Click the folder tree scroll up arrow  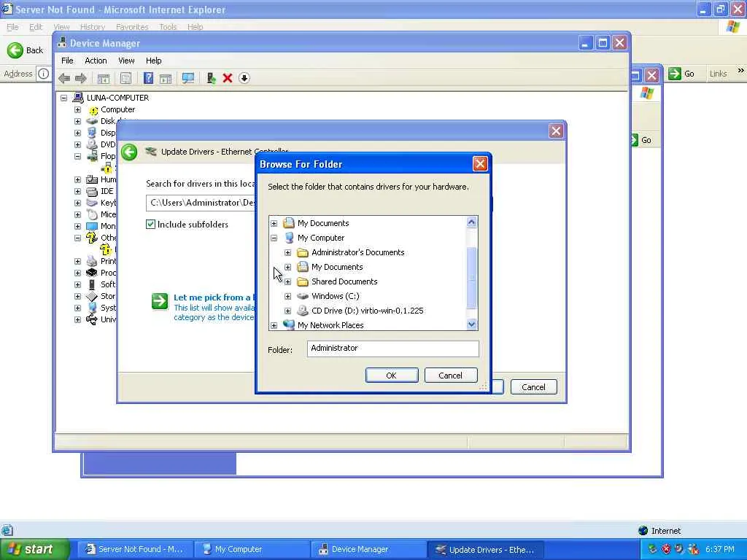click(x=471, y=222)
